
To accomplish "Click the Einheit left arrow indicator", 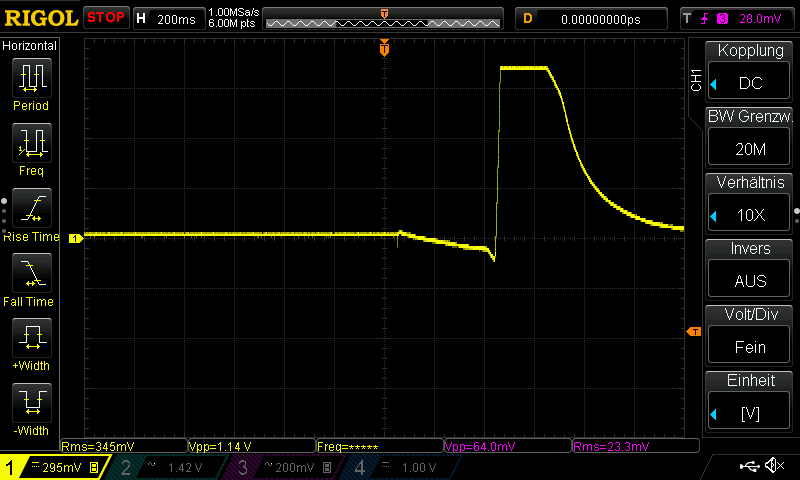I will (x=714, y=414).
